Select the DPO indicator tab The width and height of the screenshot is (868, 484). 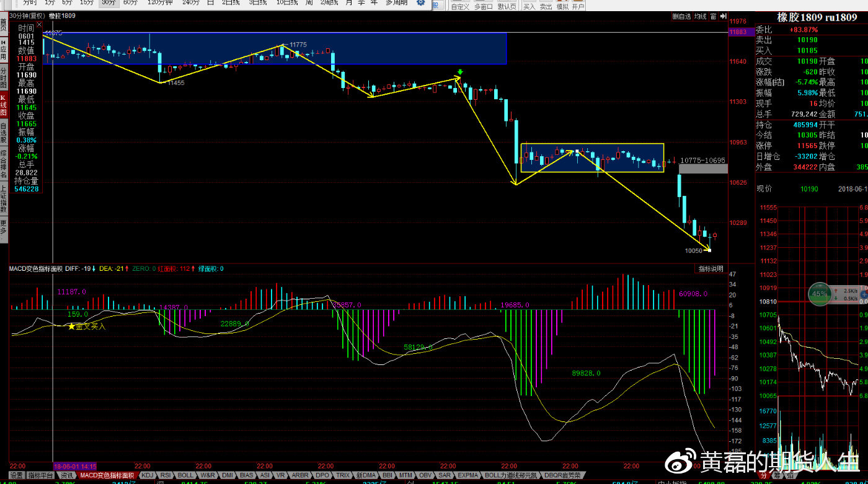tap(322, 475)
